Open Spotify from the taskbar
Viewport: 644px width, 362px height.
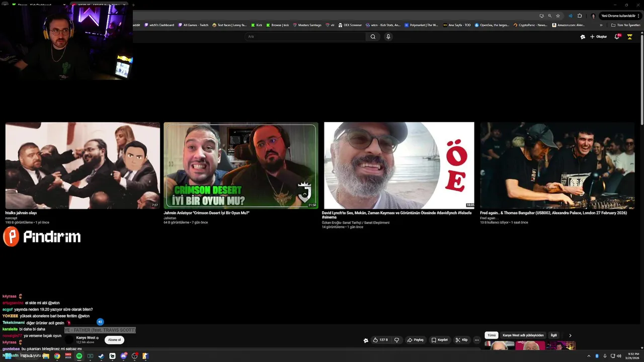pos(79,356)
